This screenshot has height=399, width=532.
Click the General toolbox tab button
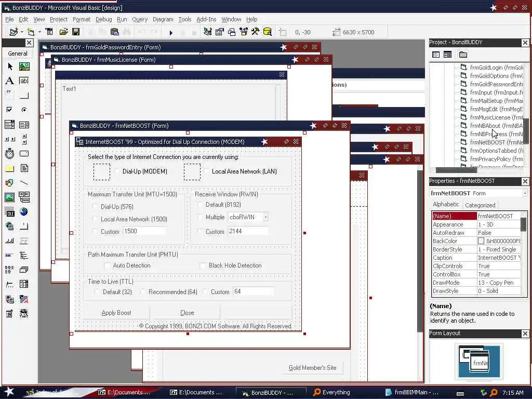[18, 54]
